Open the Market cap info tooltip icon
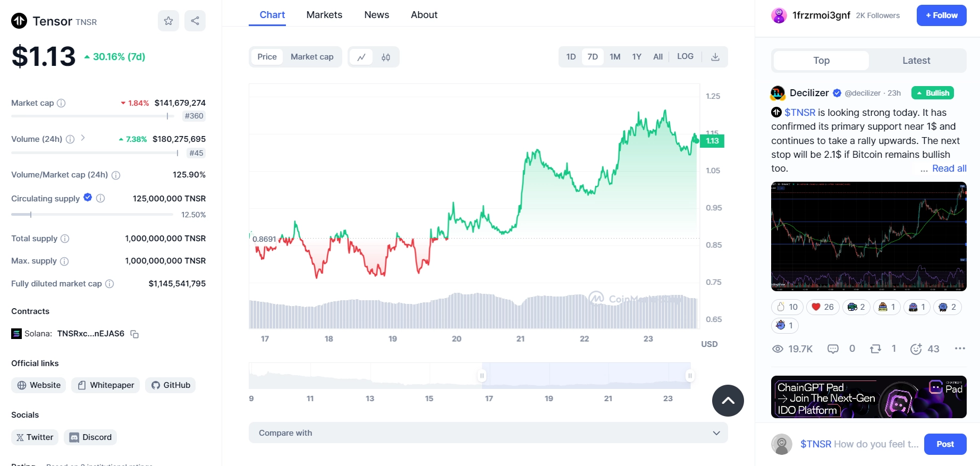The height and width of the screenshot is (466, 980). pyautogui.click(x=61, y=103)
